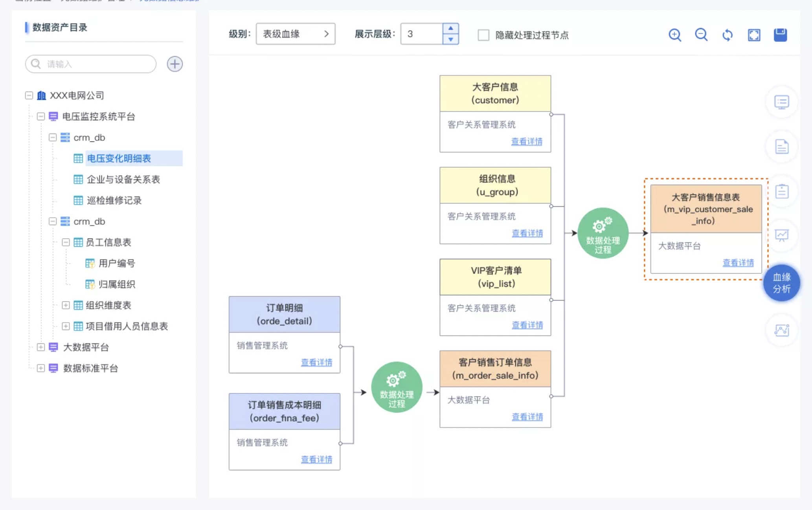Open the graph image sidebar icon at bottom

(782, 330)
